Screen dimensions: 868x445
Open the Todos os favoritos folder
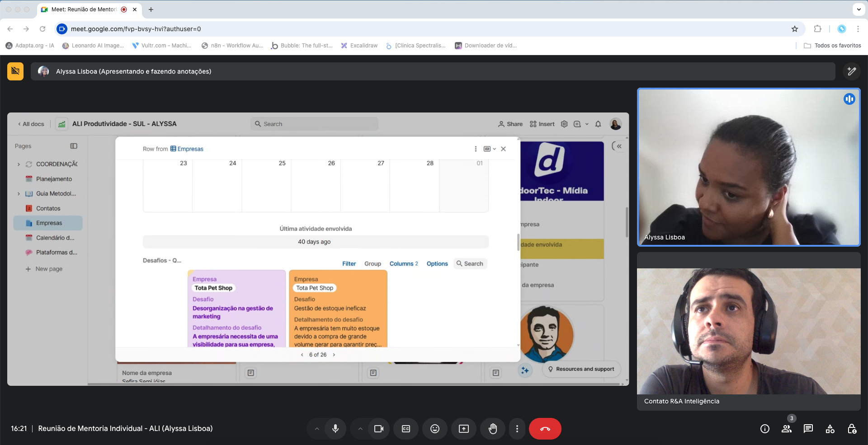tap(832, 46)
